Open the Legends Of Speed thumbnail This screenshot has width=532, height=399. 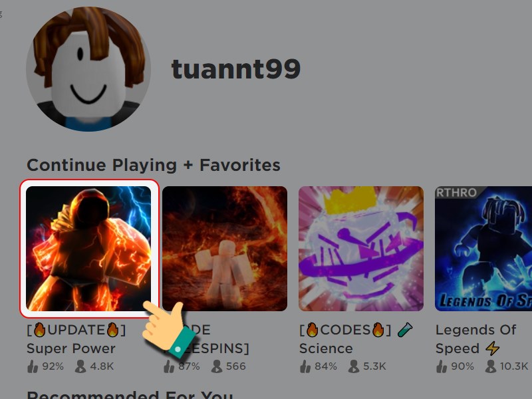(x=483, y=248)
